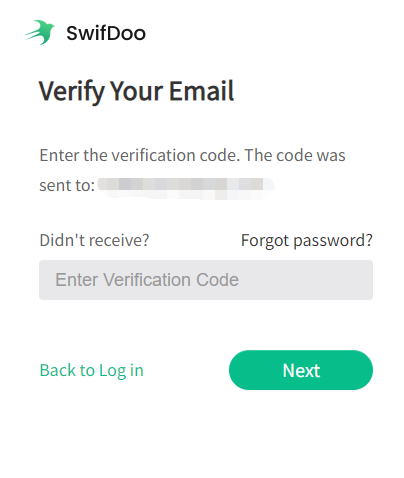Click the SwifDoo brand name text

106,33
